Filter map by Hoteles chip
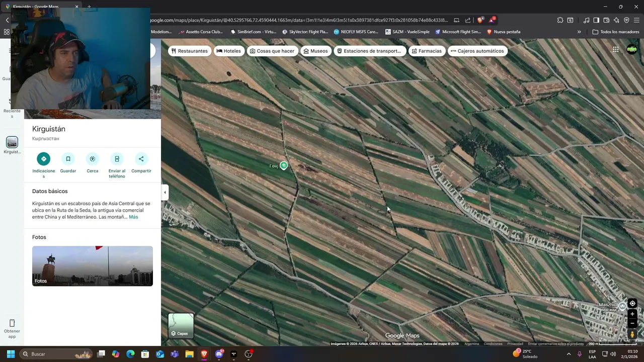The image size is (644, 362). coord(229,51)
